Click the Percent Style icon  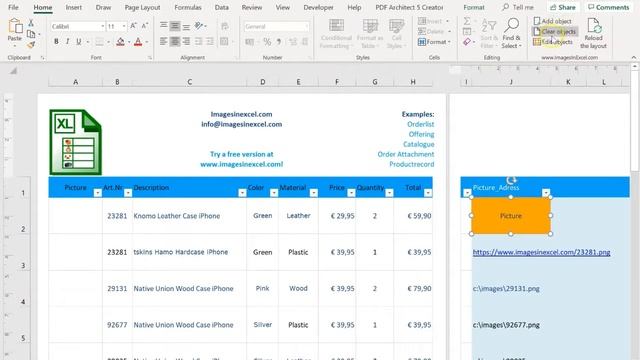[267, 42]
